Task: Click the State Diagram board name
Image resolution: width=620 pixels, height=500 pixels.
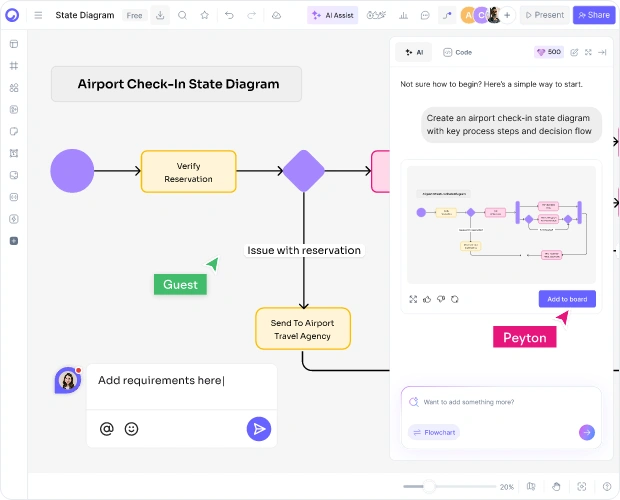Action: point(85,15)
